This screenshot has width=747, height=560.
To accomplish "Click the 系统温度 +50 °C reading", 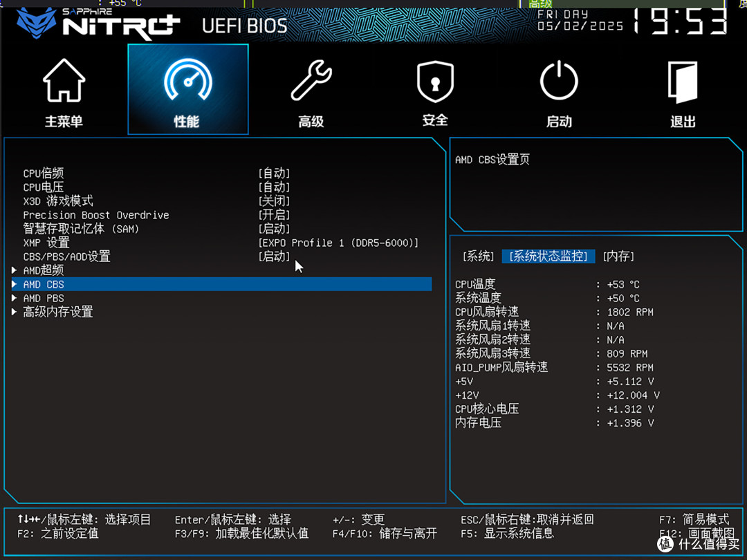I will pos(623,298).
